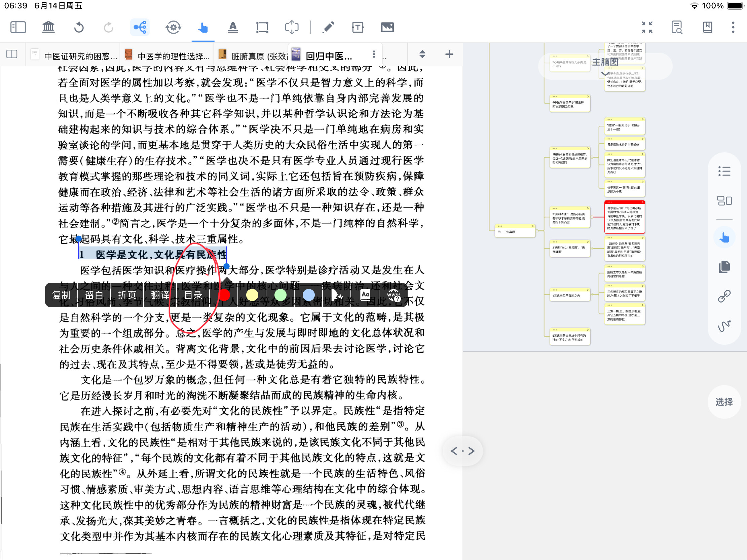Select the hand touch tool in toolbar

[203, 27]
